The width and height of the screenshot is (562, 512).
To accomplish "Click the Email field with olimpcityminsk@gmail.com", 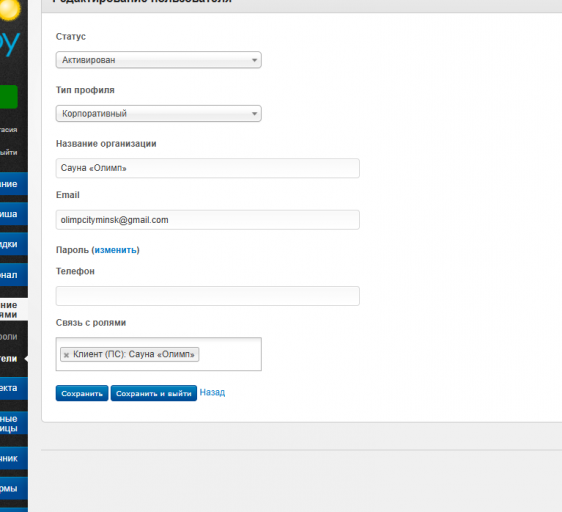I will (x=208, y=220).
